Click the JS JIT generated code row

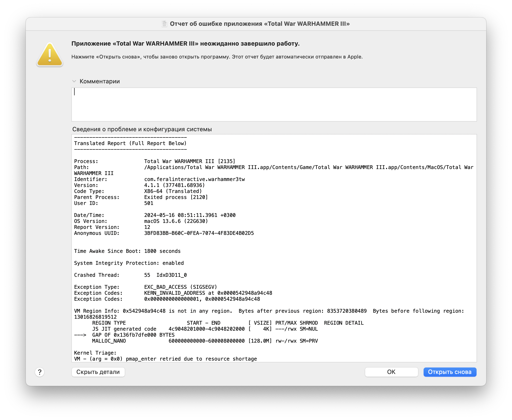pos(205,329)
